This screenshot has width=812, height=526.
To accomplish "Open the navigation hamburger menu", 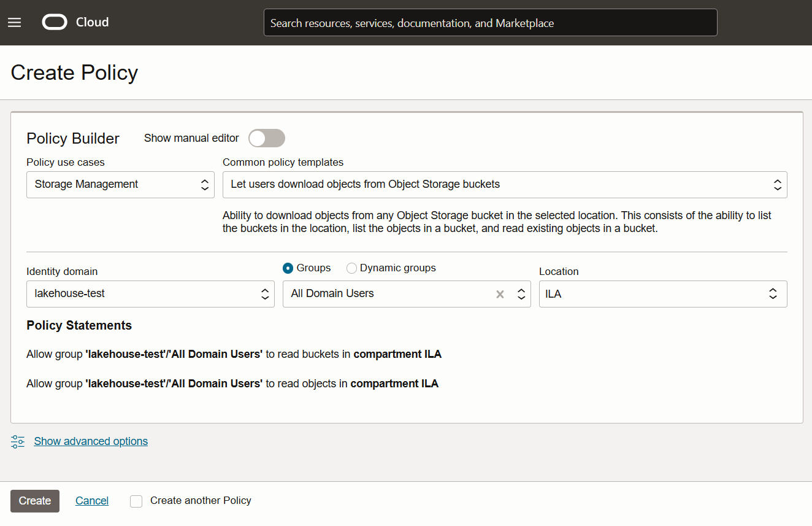I will point(14,22).
